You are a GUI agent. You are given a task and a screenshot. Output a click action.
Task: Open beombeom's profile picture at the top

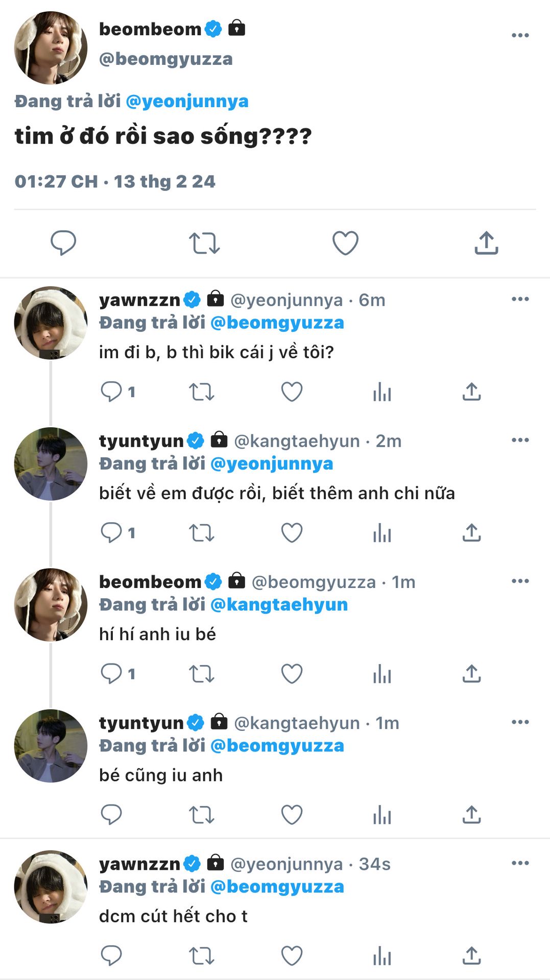(x=51, y=47)
